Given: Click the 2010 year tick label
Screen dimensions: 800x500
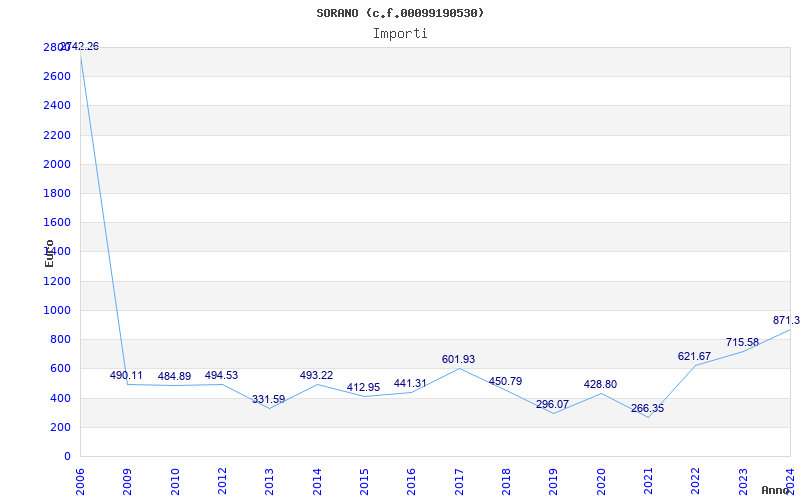Looking at the screenshot, I should click(175, 482).
